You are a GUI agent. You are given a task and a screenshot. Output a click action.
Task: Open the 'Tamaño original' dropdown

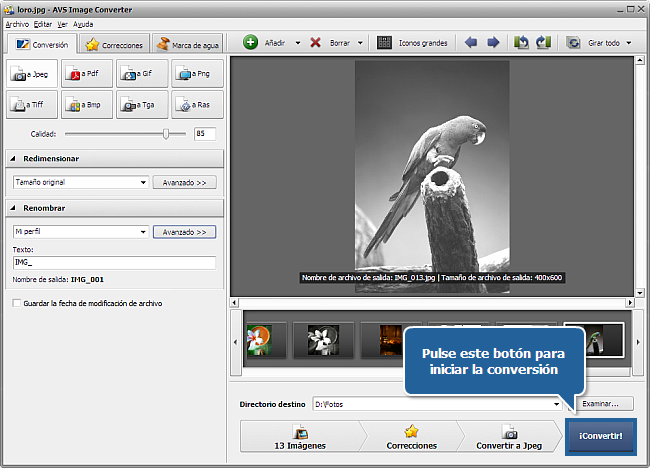(143, 183)
